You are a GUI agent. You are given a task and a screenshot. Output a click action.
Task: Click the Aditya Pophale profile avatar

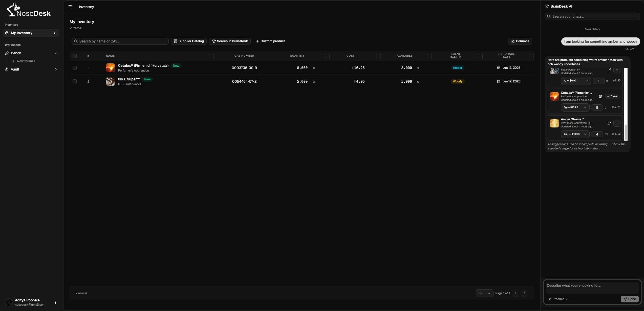click(9, 302)
